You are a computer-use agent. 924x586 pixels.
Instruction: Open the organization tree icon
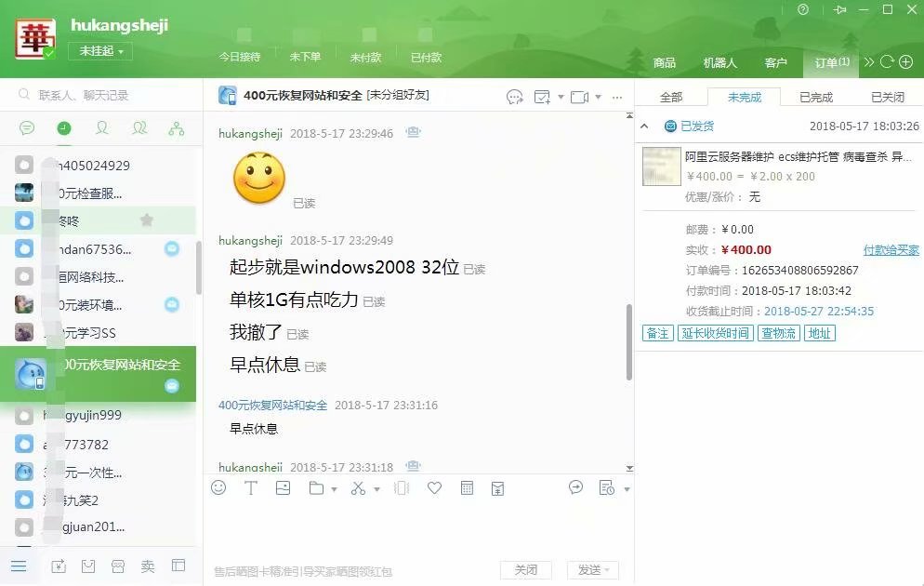coord(177,128)
